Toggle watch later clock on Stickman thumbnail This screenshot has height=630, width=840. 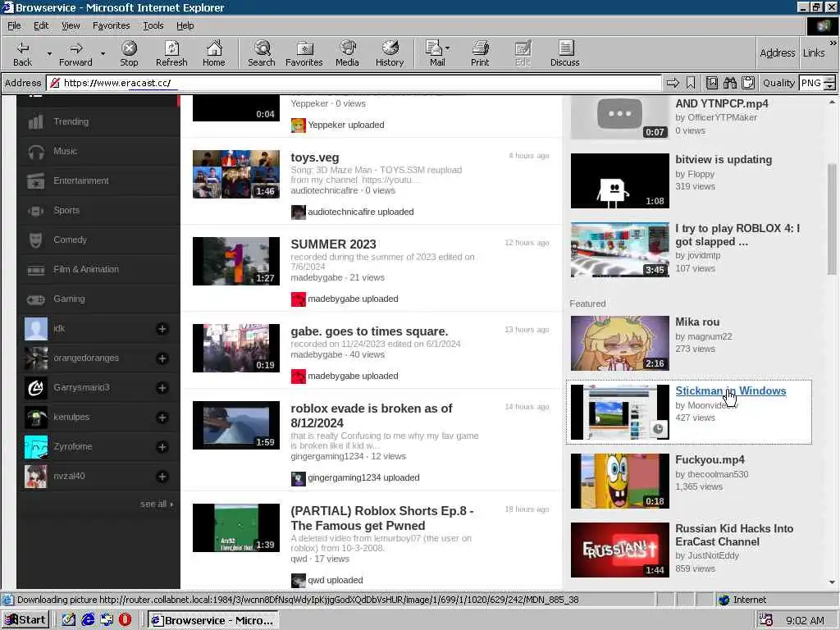(659, 428)
